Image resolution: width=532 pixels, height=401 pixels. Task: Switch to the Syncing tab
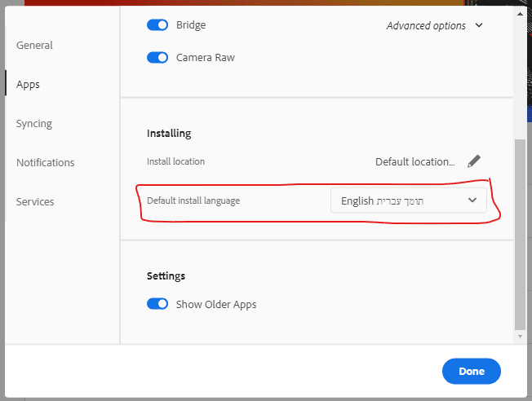34,124
